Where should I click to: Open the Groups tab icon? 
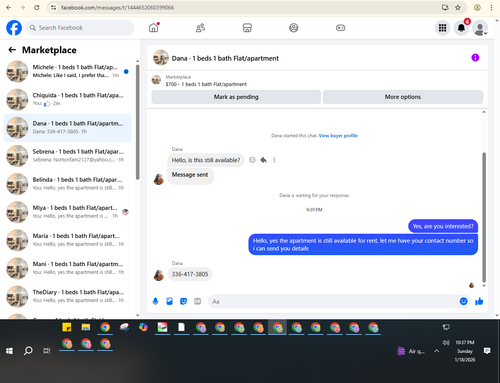tap(294, 28)
